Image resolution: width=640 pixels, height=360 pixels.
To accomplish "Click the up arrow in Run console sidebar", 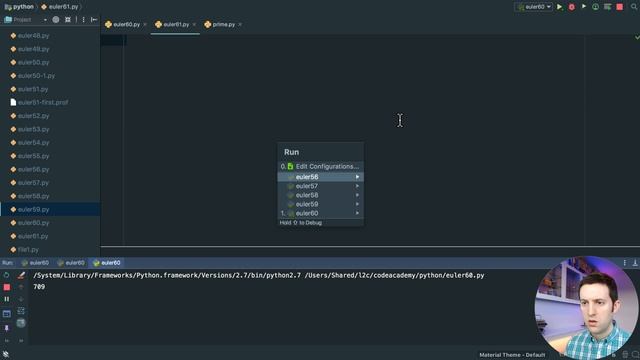I will (21, 287).
